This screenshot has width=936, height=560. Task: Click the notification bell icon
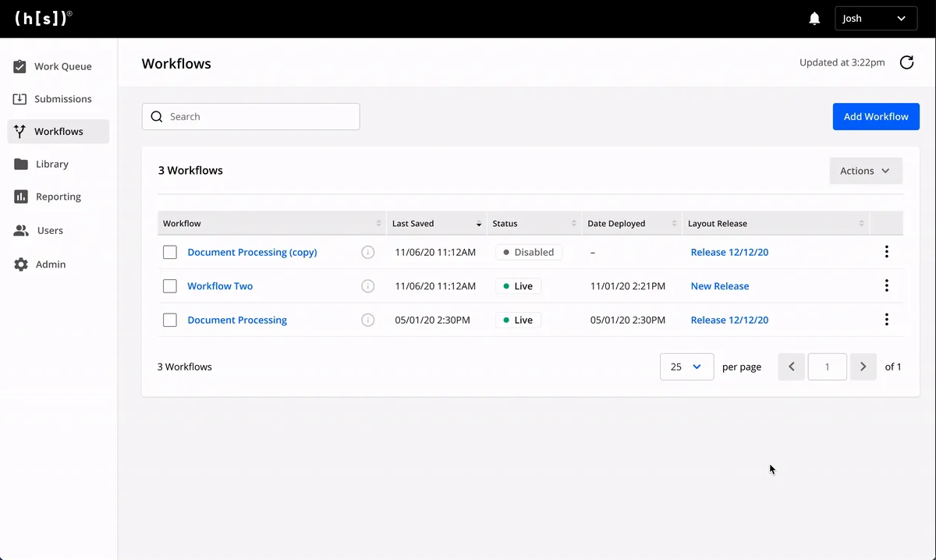pyautogui.click(x=814, y=19)
